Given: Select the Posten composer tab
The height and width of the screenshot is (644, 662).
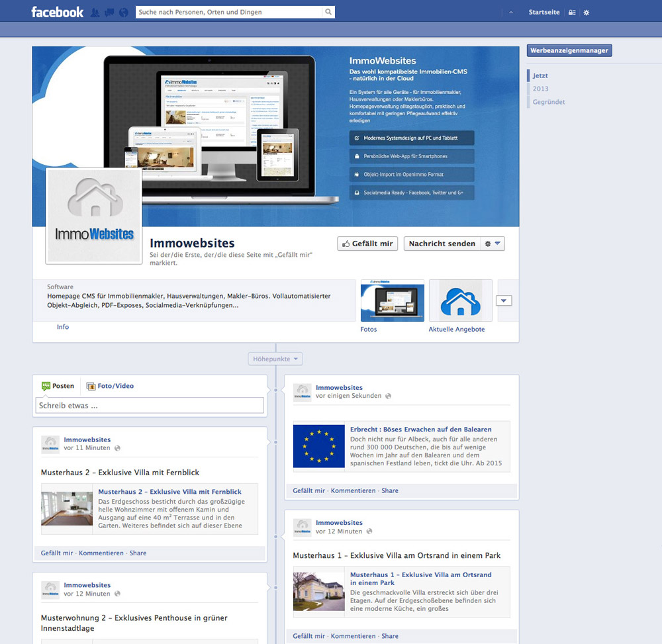Looking at the screenshot, I should [58, 386].
